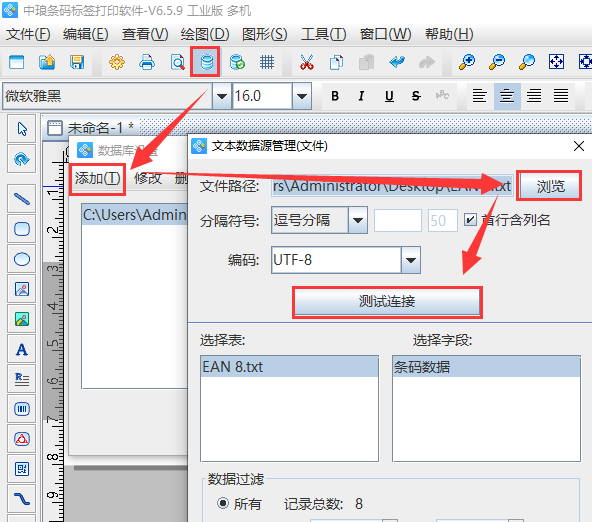
Task: Expand the font size dropdown
Action: [302, 96]
